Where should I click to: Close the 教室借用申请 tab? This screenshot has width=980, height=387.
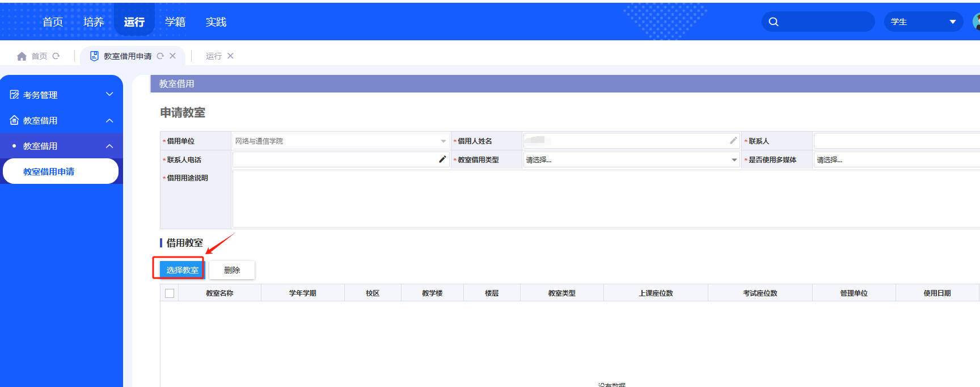click(173, 56)
